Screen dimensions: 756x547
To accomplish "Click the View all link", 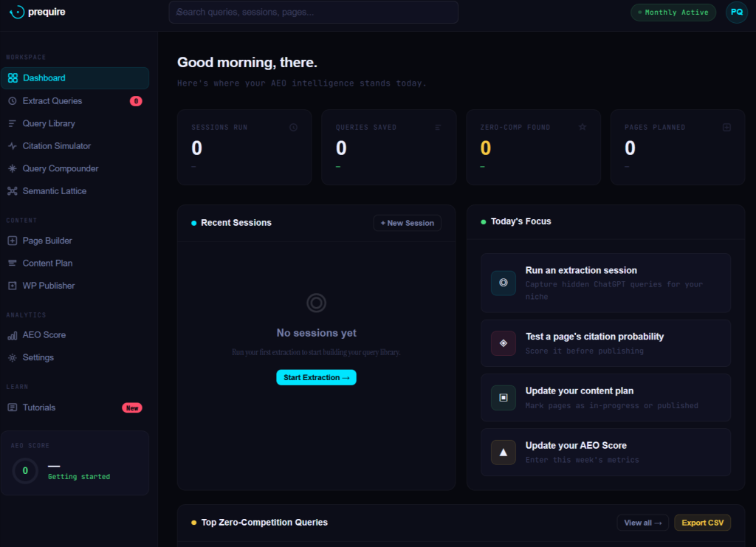I will pyautogui.click(x=643, y=523).
